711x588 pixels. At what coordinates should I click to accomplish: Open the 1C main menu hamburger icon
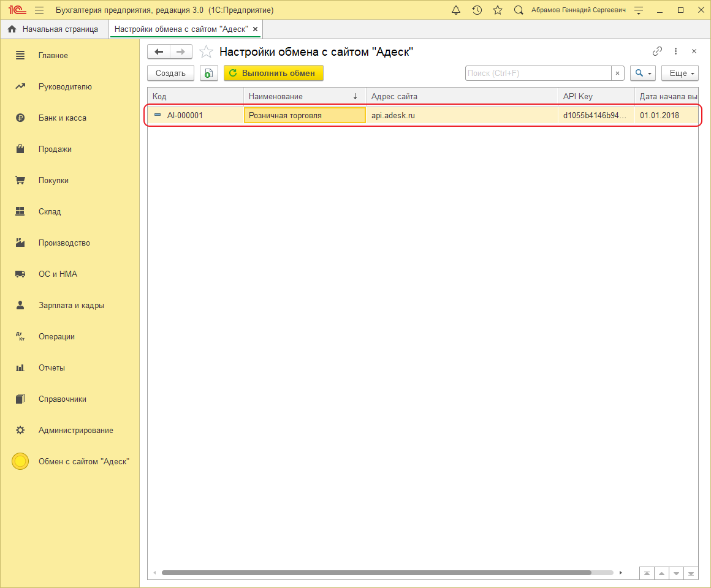coord(39,10)
